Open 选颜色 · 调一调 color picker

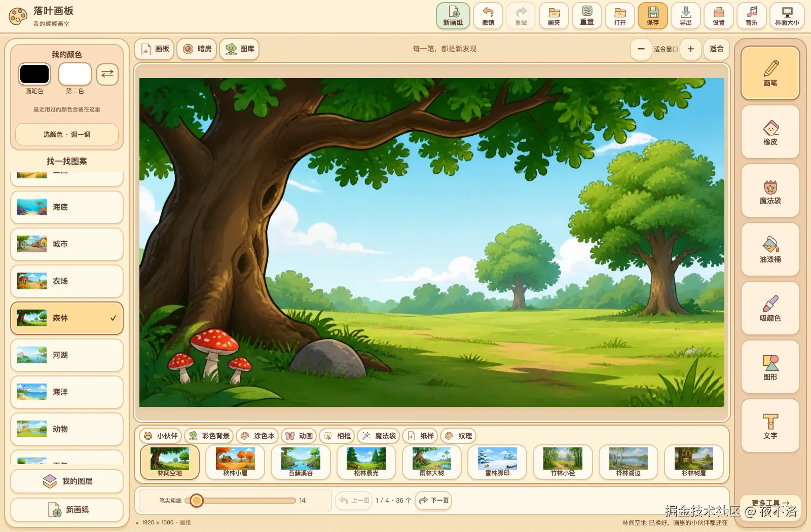67,135
